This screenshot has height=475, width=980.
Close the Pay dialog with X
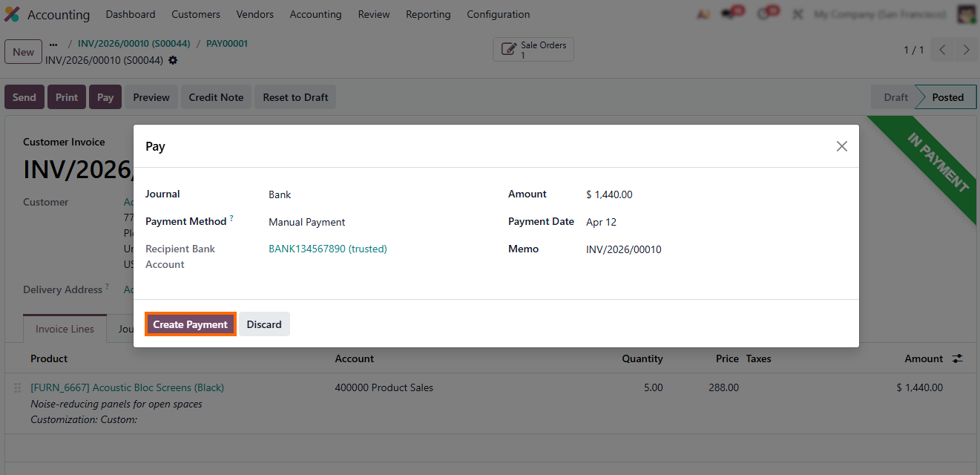(x=842, y=146)
